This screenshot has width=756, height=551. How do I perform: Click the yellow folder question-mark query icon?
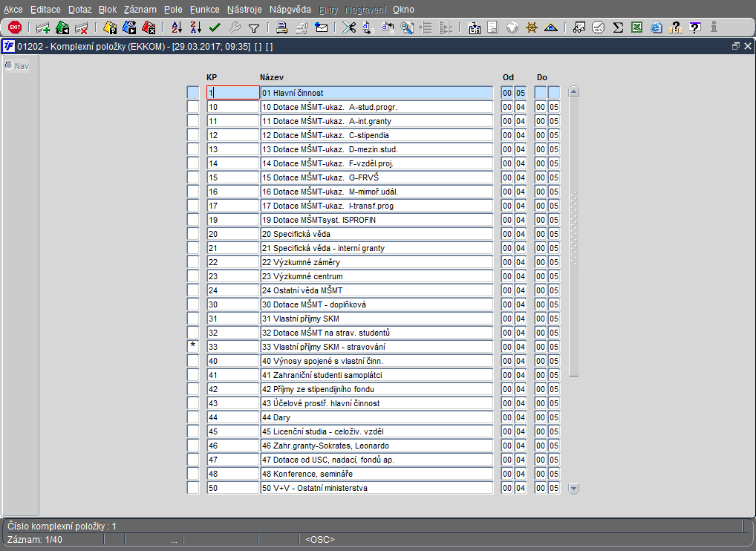pos(110,28)
